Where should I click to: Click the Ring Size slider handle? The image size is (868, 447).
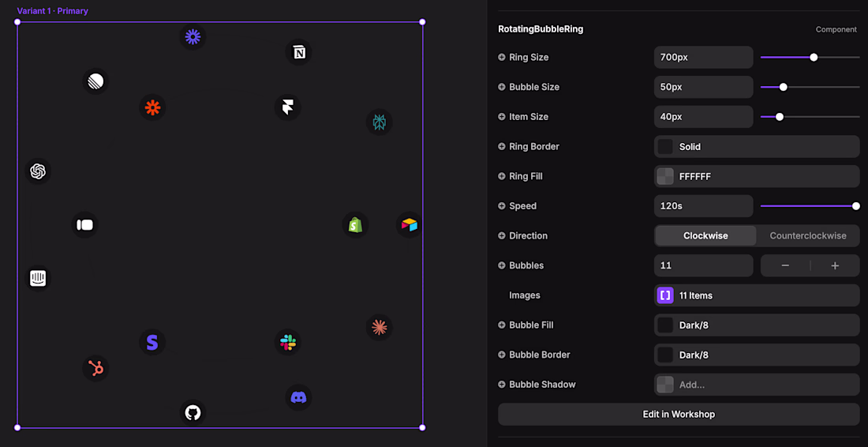[x=814, y=57]
